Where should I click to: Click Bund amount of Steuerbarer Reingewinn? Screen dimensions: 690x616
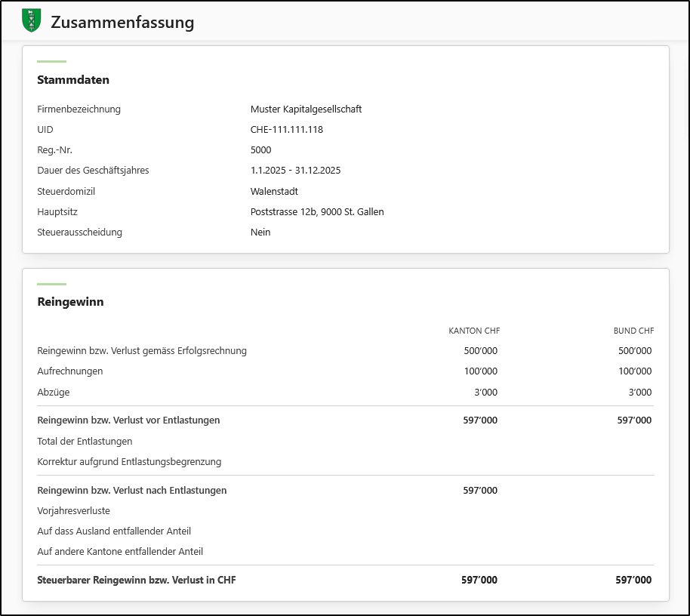click(x=633, y=581)
